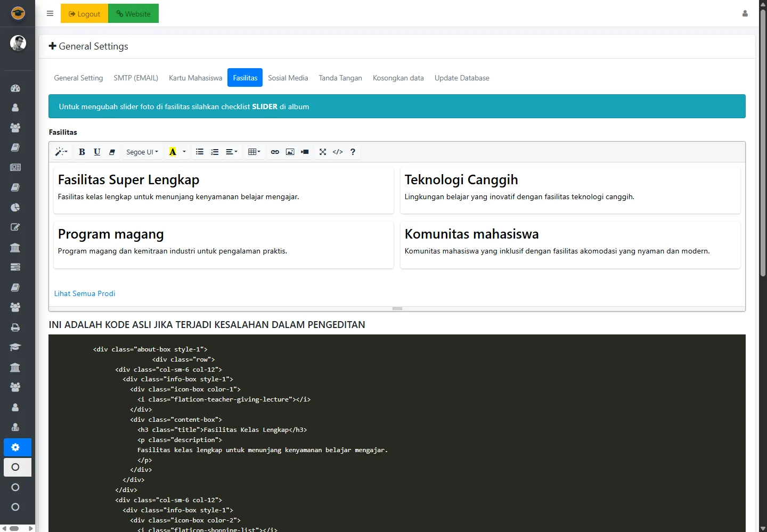Open the magic wand style dropdown

click(61, 152)
